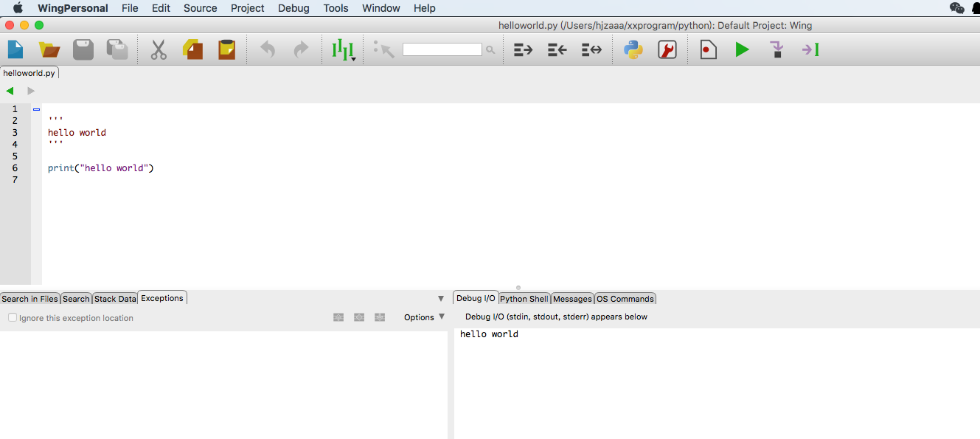Click 'hello world' docstring text on line 3
The width and height of the screenshot is (980, 439).
77,133
